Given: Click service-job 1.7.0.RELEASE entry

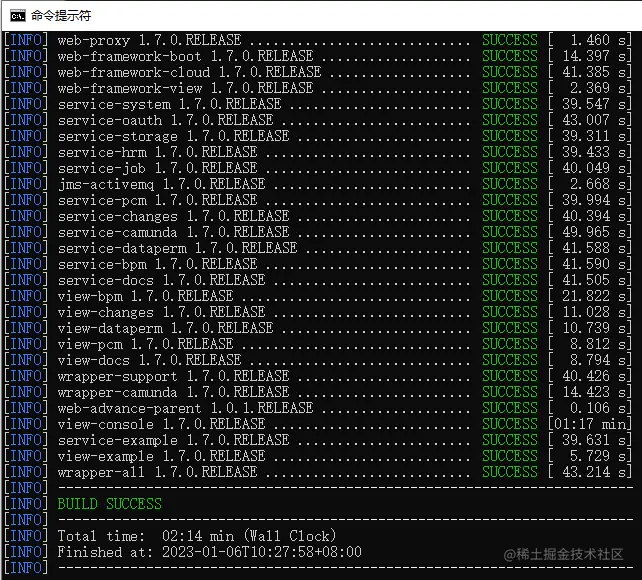Looking at the screenshot, I should click(158, 168).
